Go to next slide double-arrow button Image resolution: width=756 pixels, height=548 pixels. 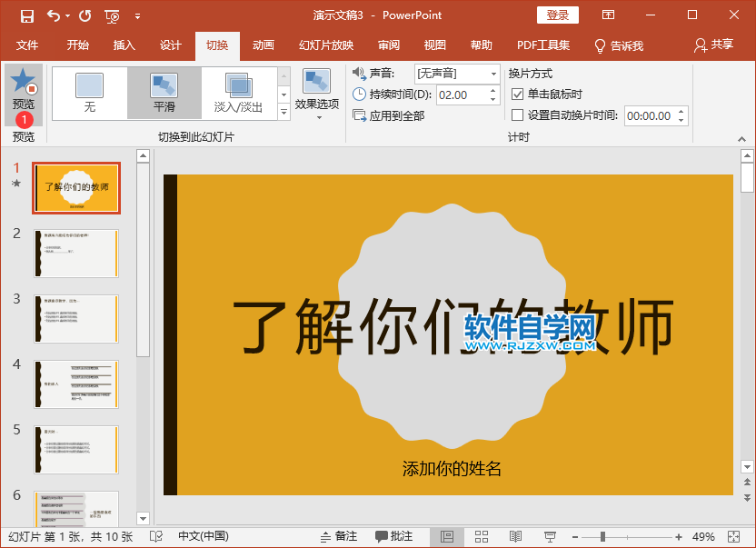(x=747, y=497)
